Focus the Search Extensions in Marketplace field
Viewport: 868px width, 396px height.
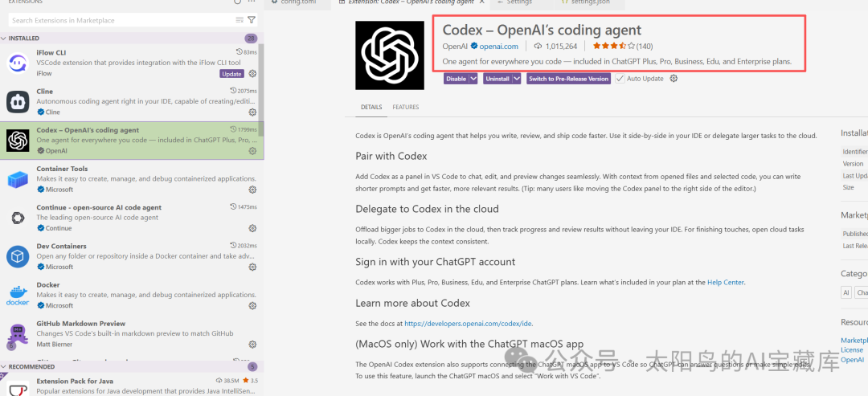(122, 20)
